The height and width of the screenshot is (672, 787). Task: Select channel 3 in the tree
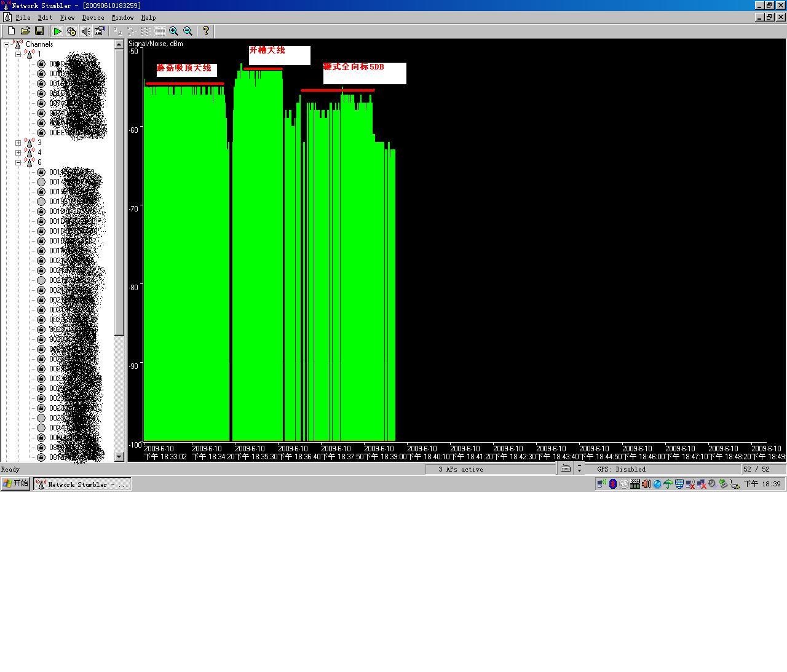point(39,143)
